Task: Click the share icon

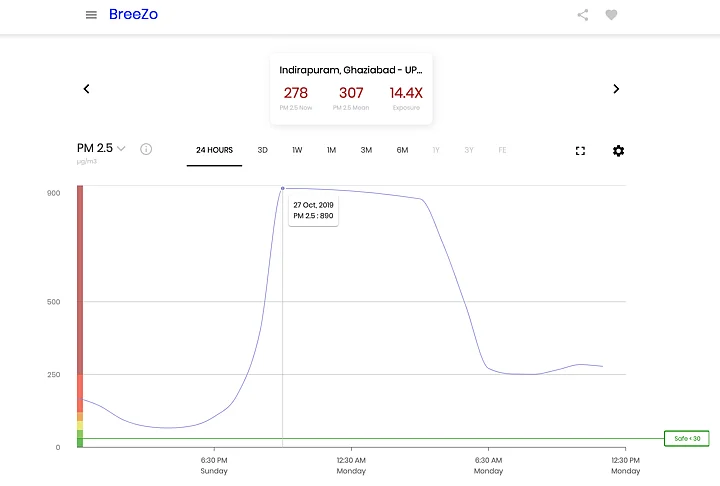Action: click(583, 15)
